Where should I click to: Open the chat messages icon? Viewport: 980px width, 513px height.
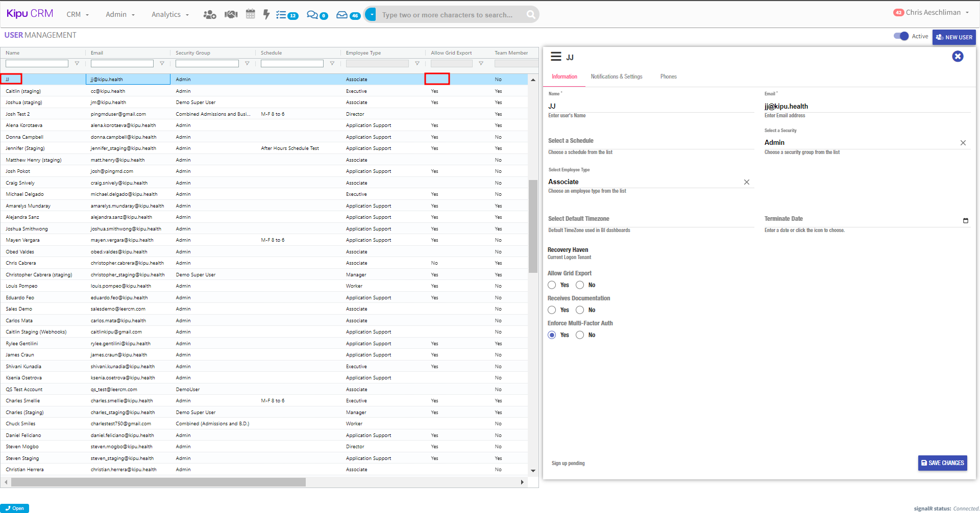[312, 15]
